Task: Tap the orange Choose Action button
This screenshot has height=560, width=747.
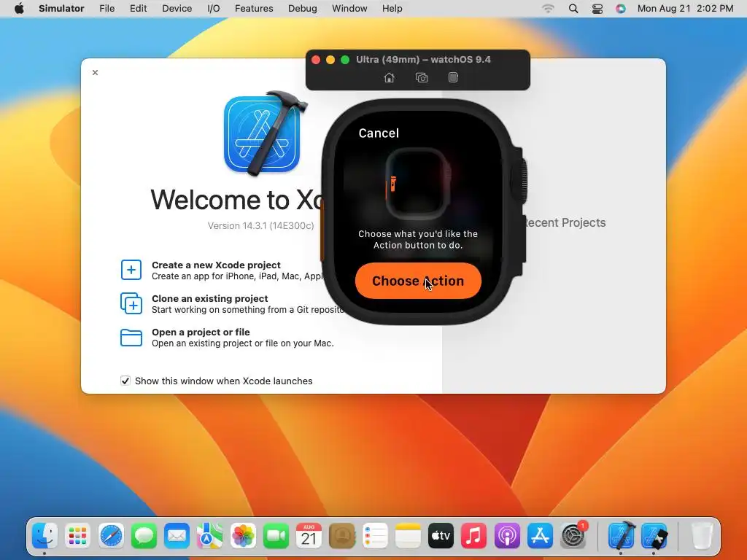Action: pyautogui.click(x=418, y=281)
